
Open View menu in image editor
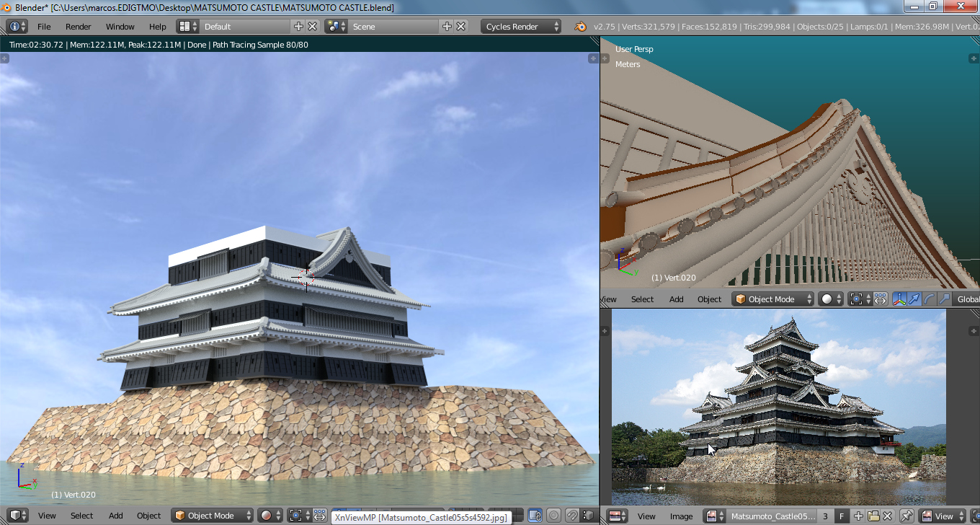coord(646,516)
